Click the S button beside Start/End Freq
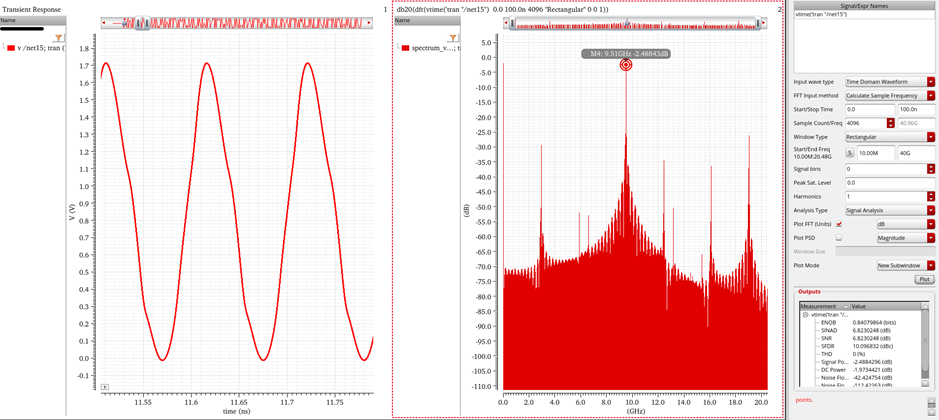 850,153
